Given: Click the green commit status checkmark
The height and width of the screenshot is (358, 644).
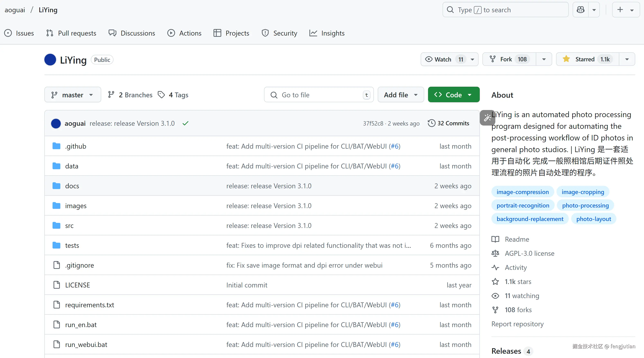Looking at the screenshot, I should (x=185, y=123).
